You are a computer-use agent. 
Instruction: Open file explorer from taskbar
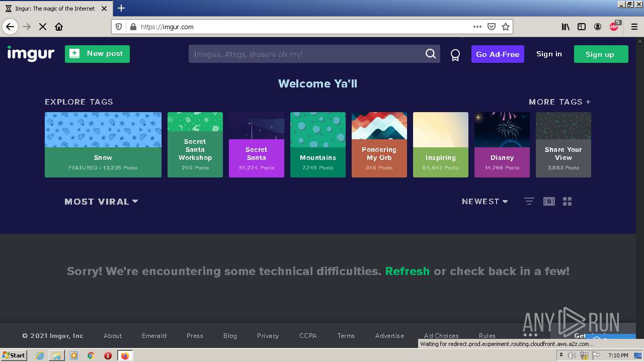click(x=57, y=355)
